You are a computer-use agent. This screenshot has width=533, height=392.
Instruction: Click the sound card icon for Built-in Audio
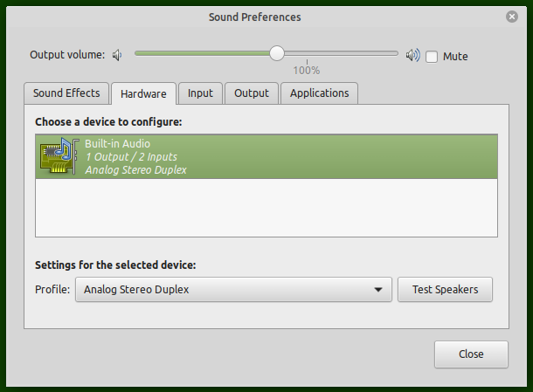tap(59, 156)
